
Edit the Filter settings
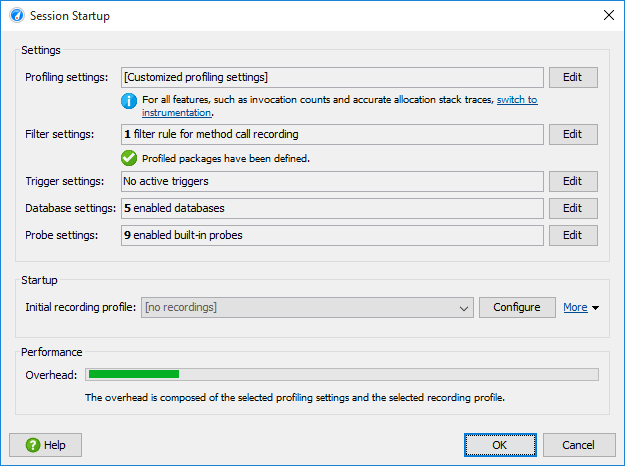573,134
